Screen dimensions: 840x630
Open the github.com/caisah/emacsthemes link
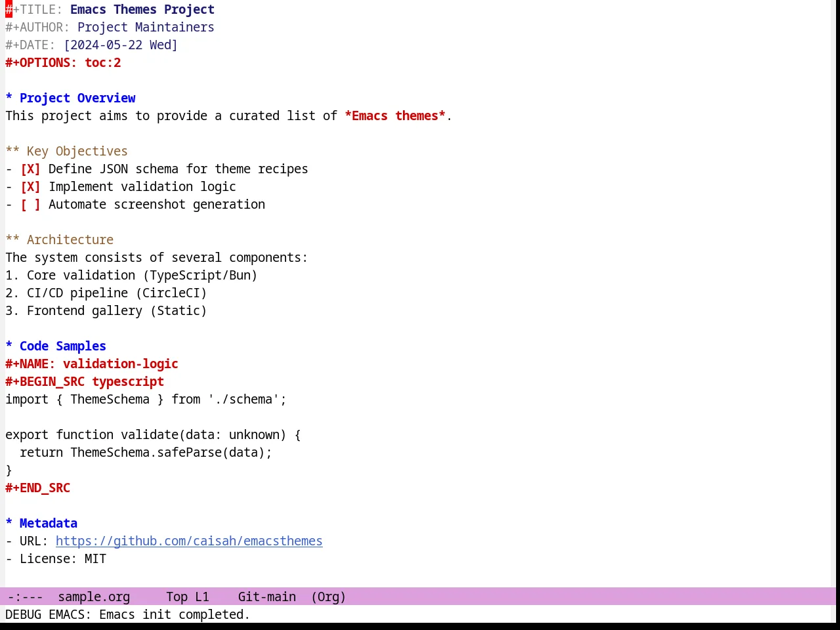[x=189, y=541]
